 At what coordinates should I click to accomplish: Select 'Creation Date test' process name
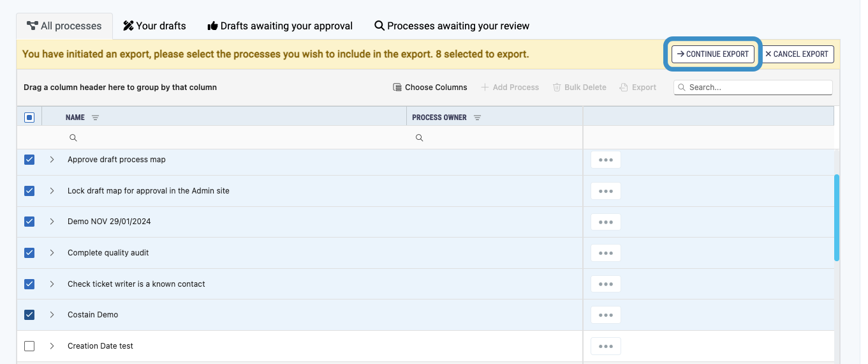click(x=100, y=346)
